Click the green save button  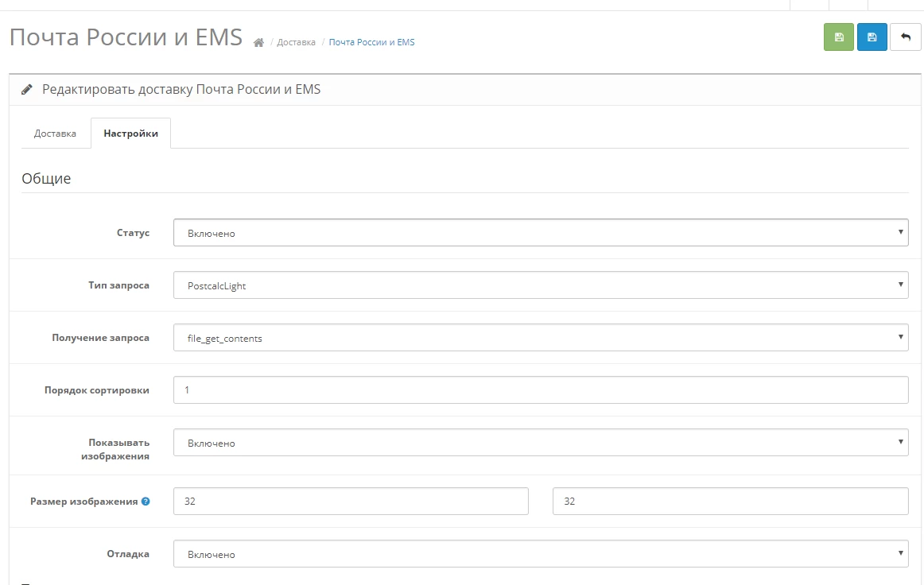pos(839,37)
